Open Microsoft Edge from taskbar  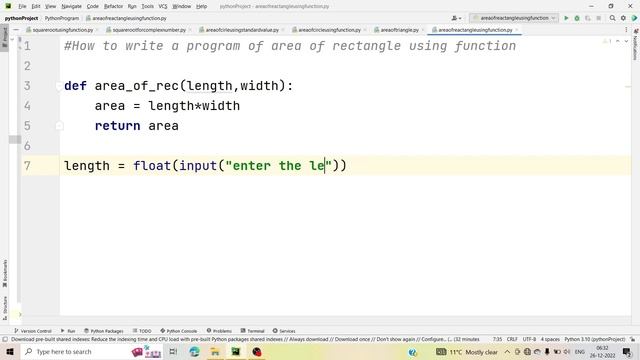(x=194, y=351)
